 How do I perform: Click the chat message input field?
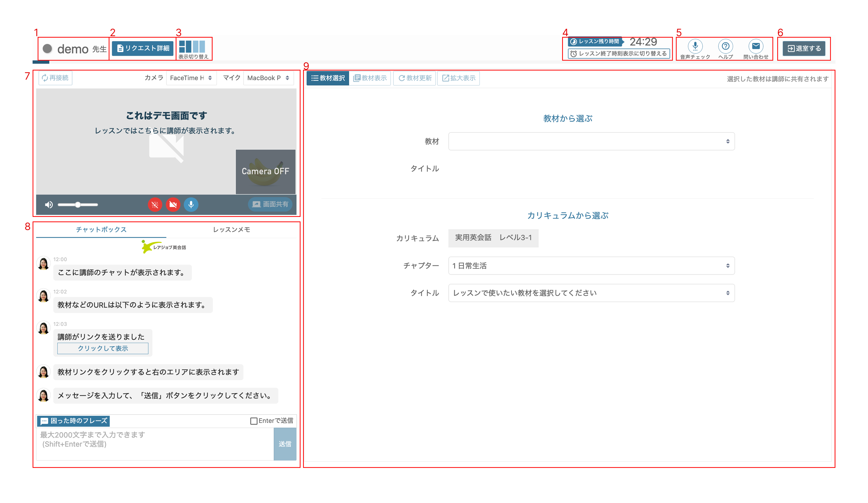[155, 444]
